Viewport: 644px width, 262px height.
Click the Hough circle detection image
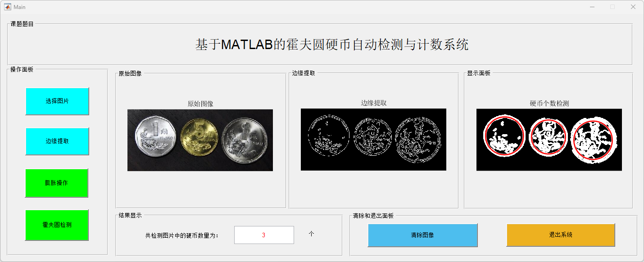coord(549,140)
